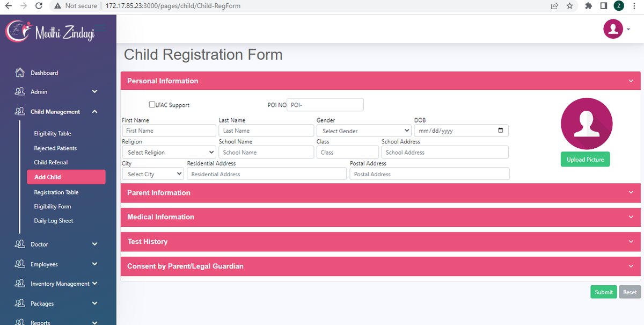
Task: Open Registration Table page
Action: 56,192
